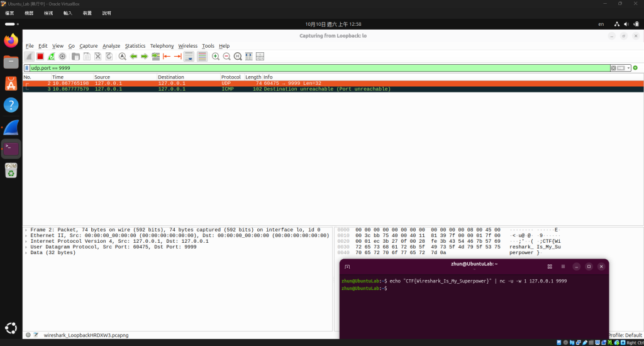Open a new tab in terminal window
Image resolution: width=644 pixels, height=346 pixels.
pyautogui.click(x=347, y=267)
